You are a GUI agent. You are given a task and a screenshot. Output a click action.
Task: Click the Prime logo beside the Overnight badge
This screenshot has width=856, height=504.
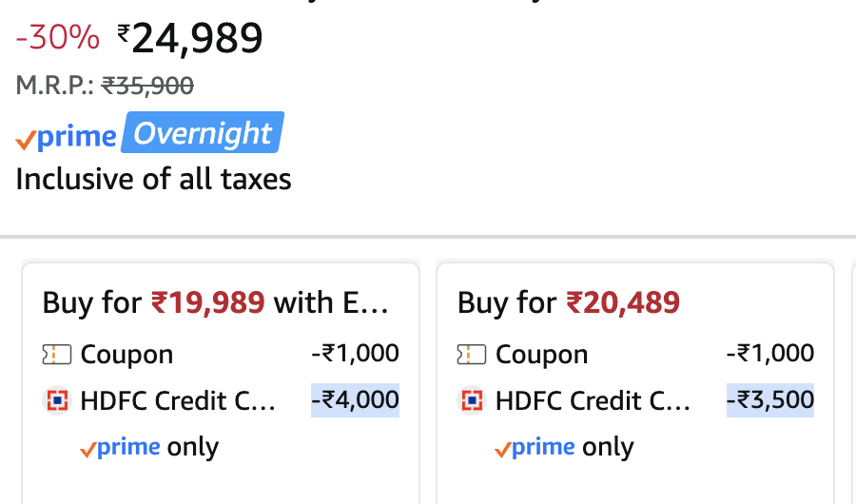(67, 137)
